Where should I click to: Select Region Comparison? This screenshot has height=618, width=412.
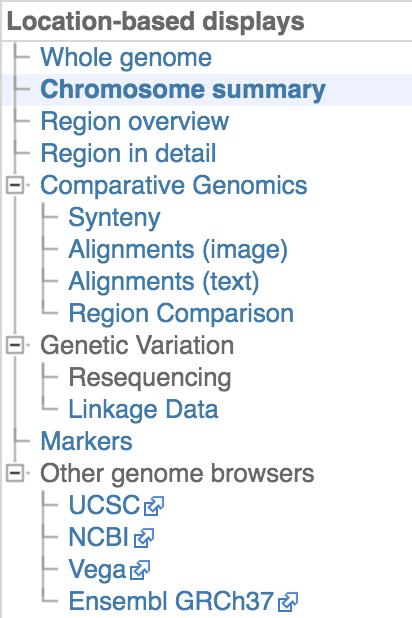point(181,313)
